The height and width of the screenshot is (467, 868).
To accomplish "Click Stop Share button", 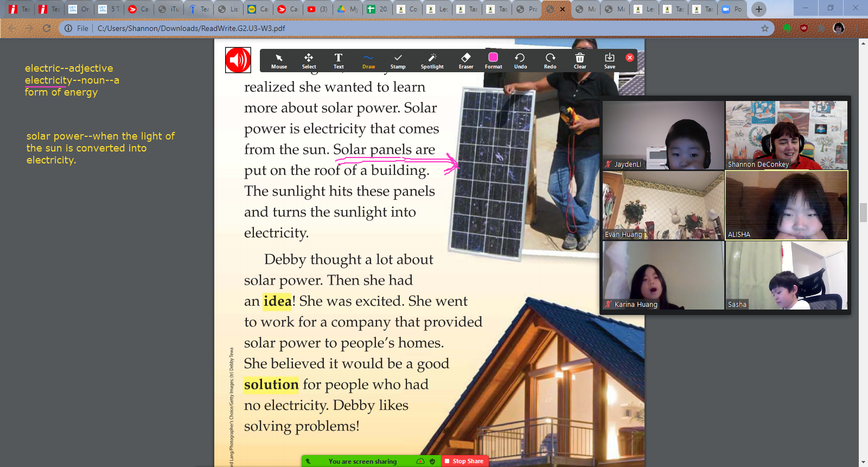I will click(464, 461).
